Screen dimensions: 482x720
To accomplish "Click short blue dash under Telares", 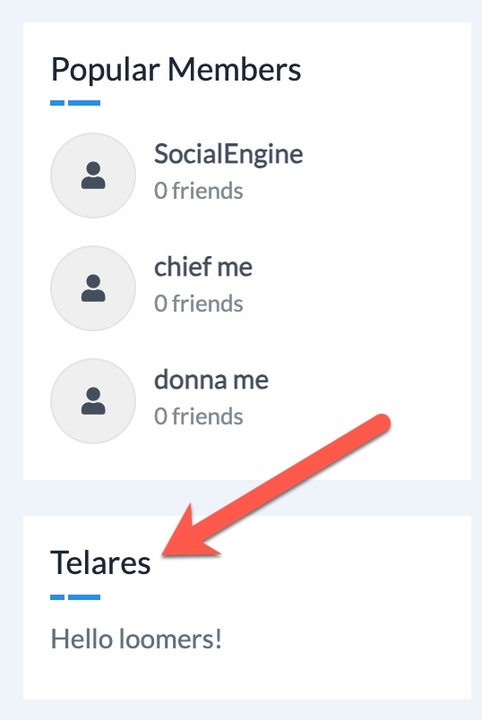I will tap(57, 597).
